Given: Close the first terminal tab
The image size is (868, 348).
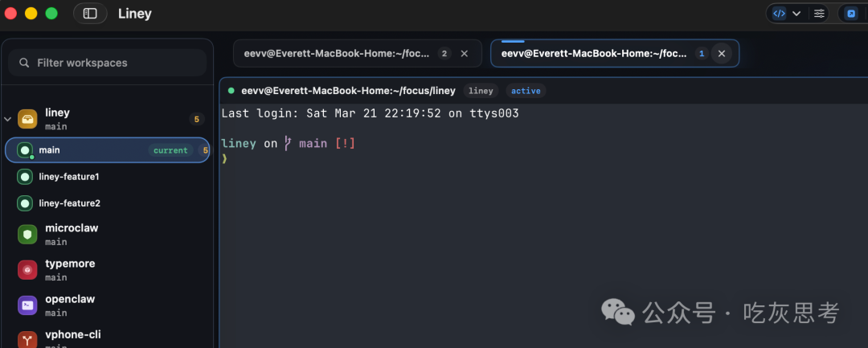Looking at the screenshot, I should [x=465, y=54].
